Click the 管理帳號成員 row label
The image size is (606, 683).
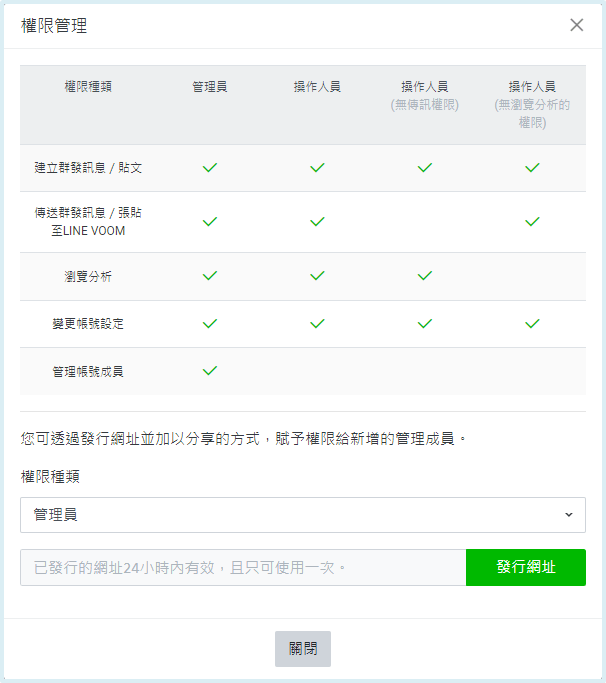(88, 371)
